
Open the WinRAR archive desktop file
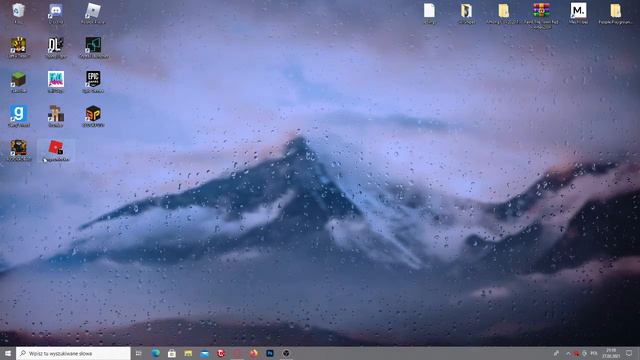pyautogui.click(x=541, y=10)
